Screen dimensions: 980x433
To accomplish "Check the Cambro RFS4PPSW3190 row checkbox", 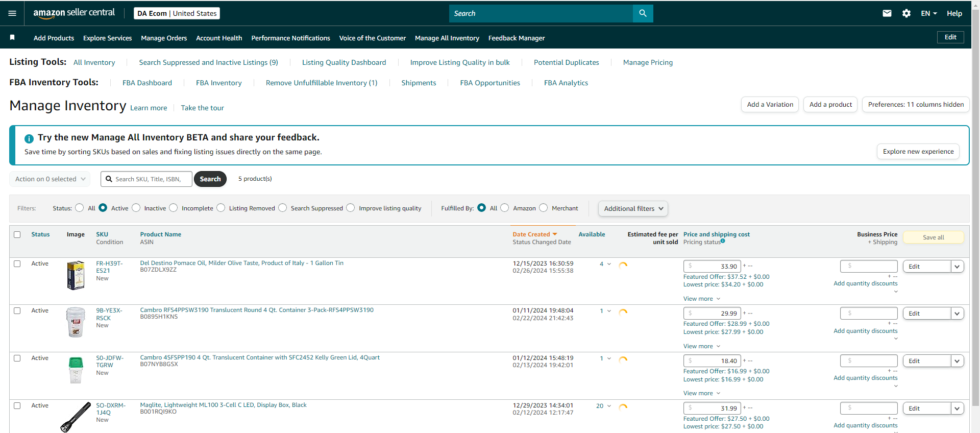I will [x=17, y=310].
